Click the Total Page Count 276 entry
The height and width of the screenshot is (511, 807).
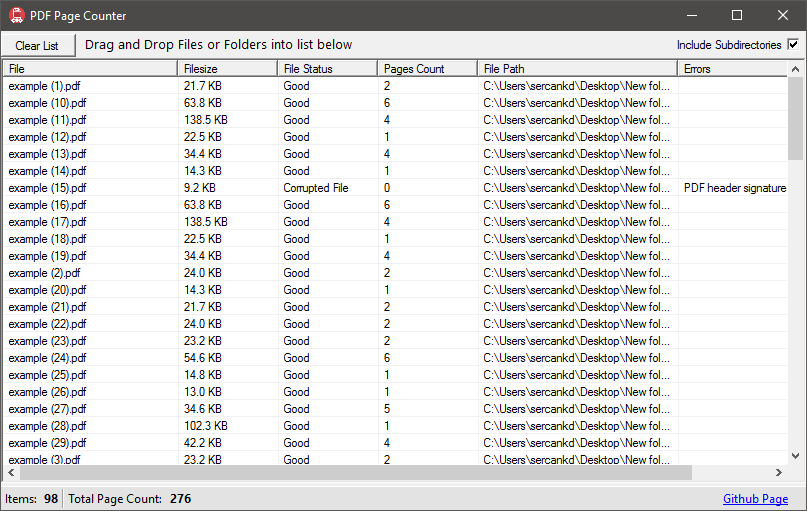(x=130, y=499)
